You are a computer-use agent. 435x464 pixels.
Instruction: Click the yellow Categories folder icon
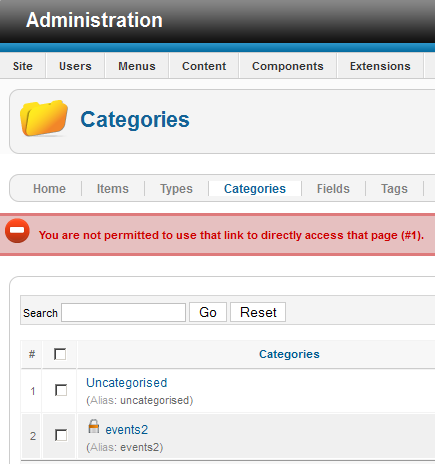tap(44, 118)
